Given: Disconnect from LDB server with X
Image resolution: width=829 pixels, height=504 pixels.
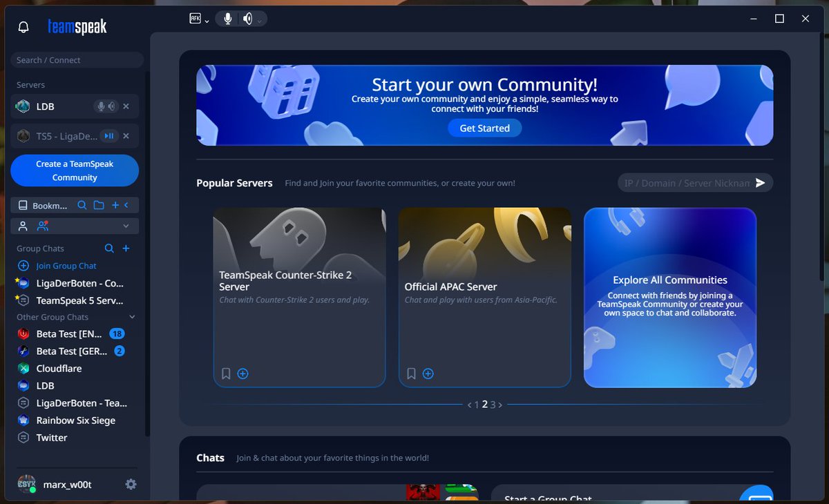Looking at the screenshot, I should pyautogui.click(x=126, y=106).
